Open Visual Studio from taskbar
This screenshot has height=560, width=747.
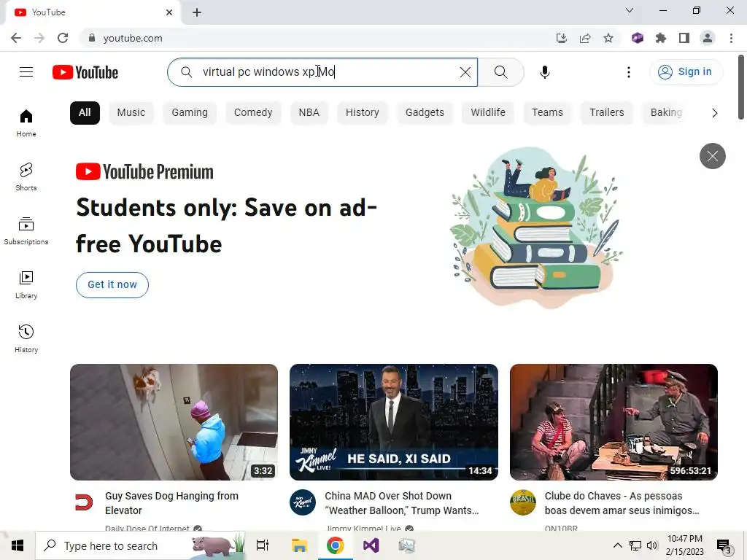pos(371,545)
